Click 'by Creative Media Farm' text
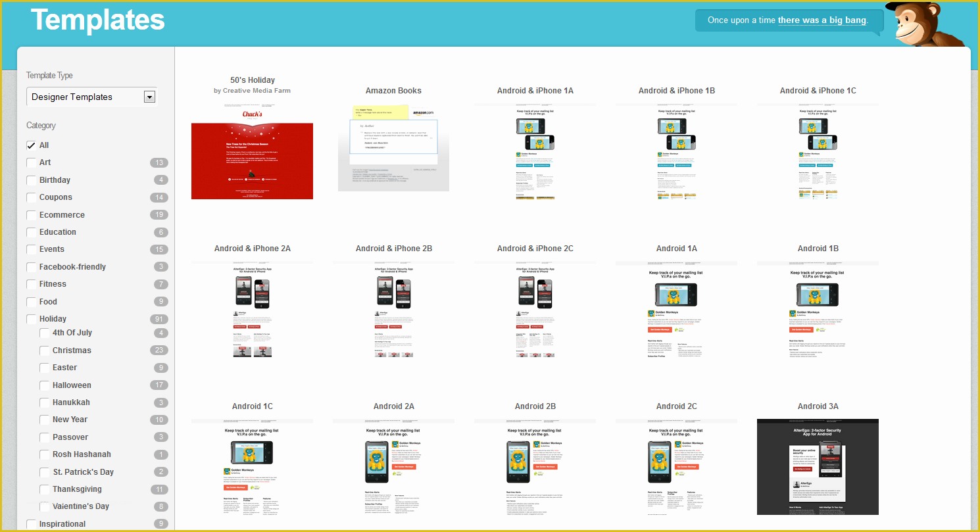980x532 pixels. point(252,91)
